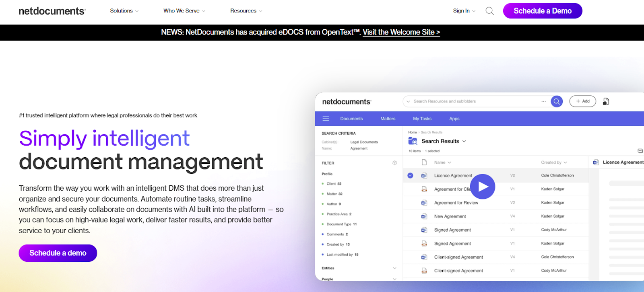Click Legal Documents cabinet value
Image resolution: width=644 pixels, height=292 pixels.
[x=364, y=142]
